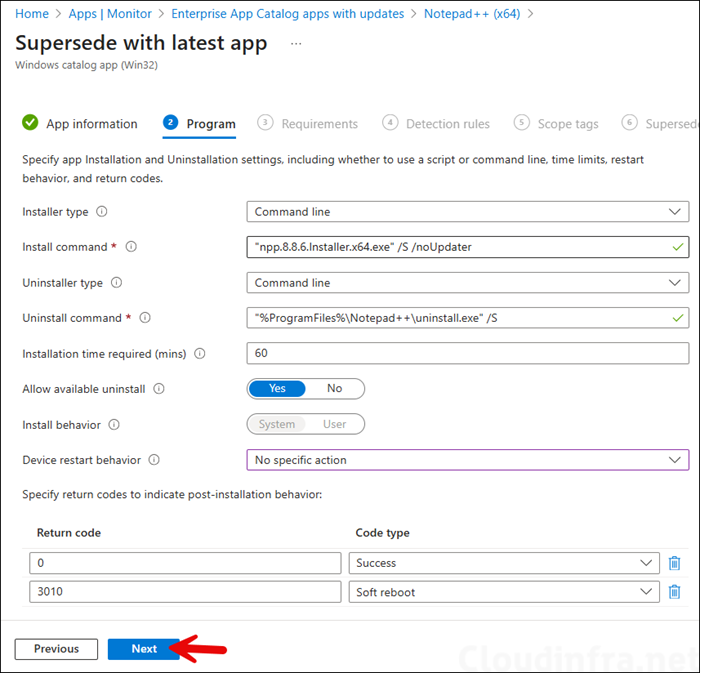This screenshot has height=673, width=701.
Task: Click the Previous button
Action: (56, 649)
